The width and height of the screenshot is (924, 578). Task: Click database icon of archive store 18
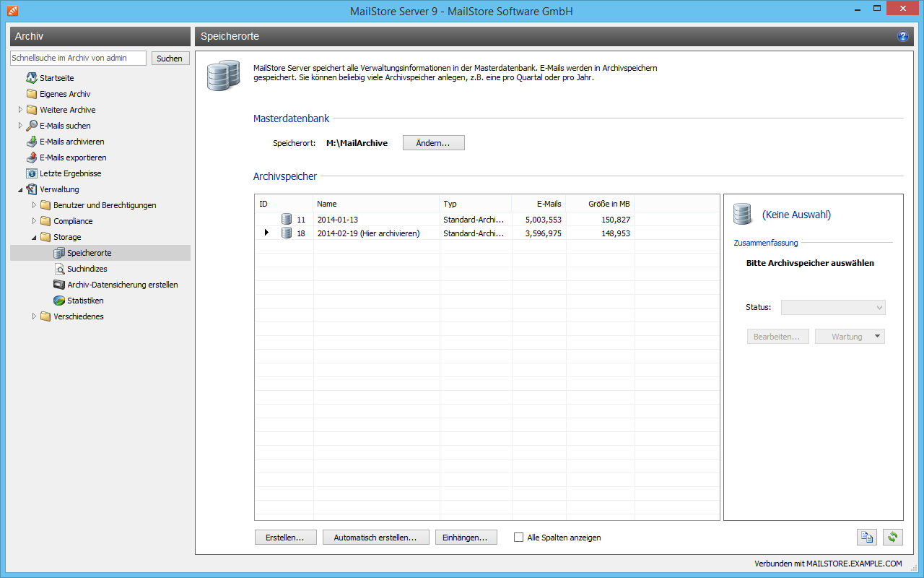pos(287,233)
